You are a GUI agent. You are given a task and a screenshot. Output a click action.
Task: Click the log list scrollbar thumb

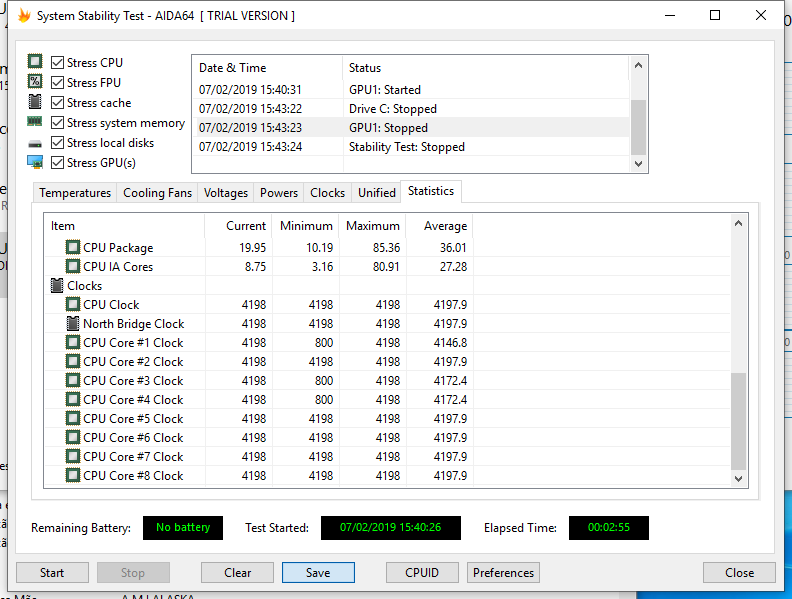pyautogui.click(x=638, y=127)
